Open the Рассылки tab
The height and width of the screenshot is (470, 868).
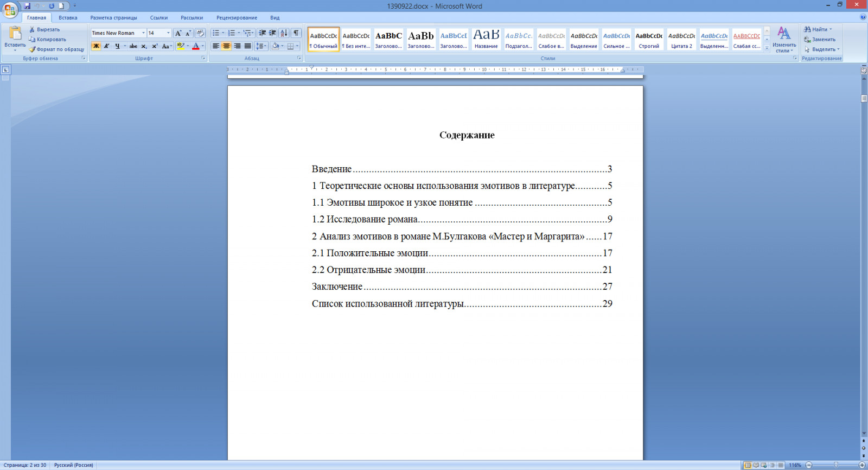(192, 17)
